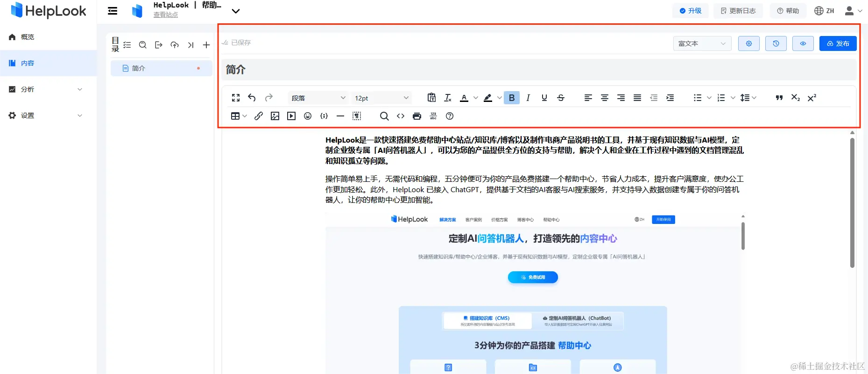Open the rich text 富文本 editor type dropdown
This screenshot has height=374, width=868.
tap(702, 43)
